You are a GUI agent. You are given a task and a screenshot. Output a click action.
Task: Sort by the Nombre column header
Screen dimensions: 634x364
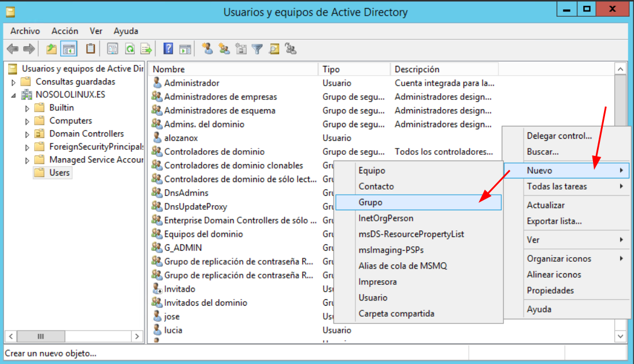coord(231,69)
